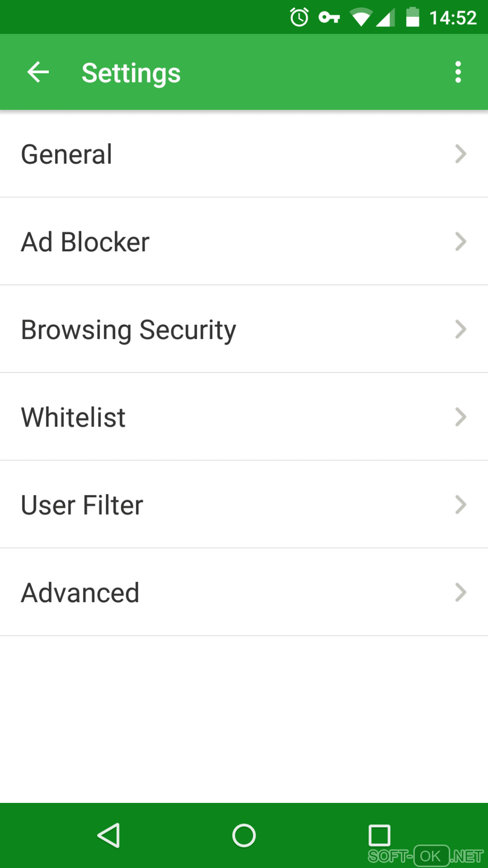This screenshot has height=868, width=488.
Task: Tap the VPN key status icon
Action: (329, 18)
